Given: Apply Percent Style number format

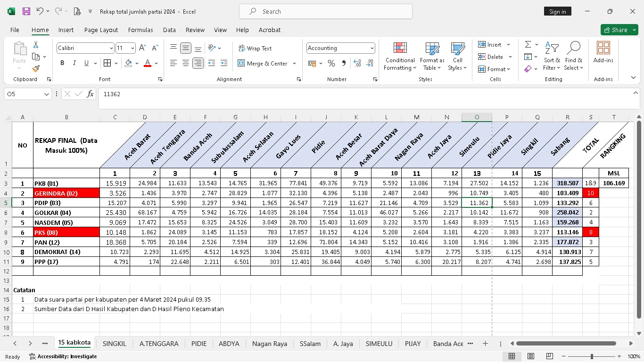Looking at the screenshot, I should point(331,63).
